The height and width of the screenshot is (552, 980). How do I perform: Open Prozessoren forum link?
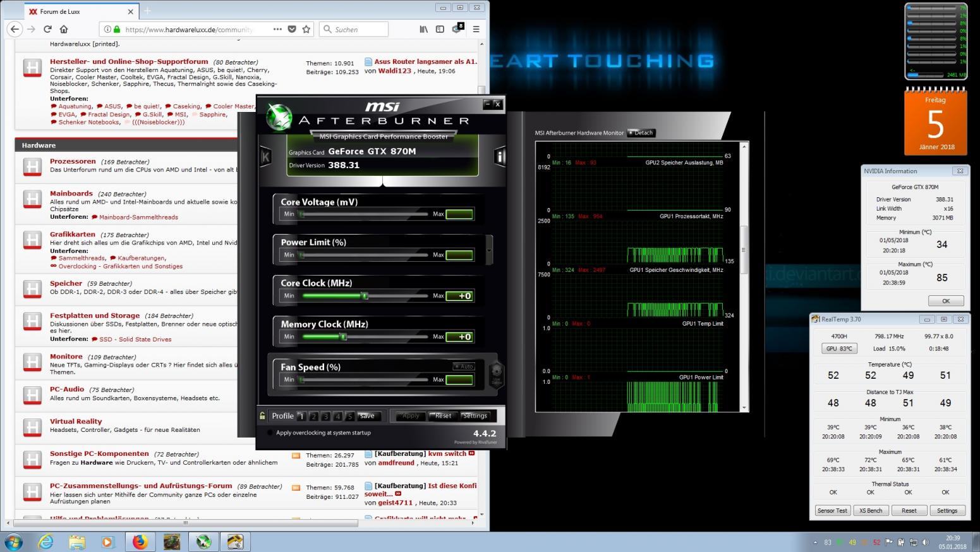(73, 161)
